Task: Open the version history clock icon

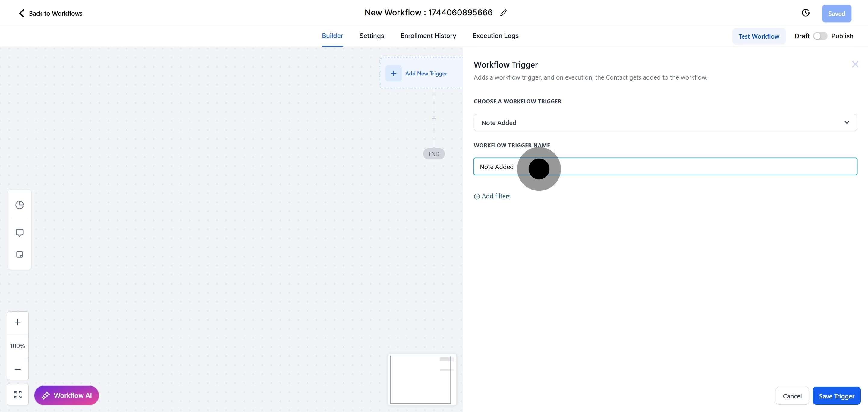Action: pyautogui.click(x=805, y=13)
